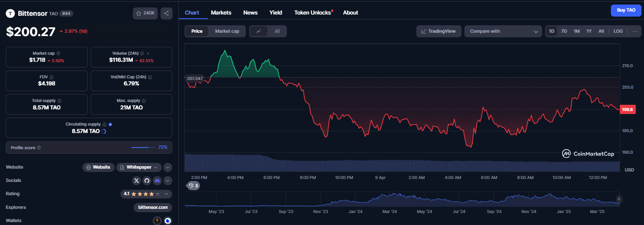The image size is (644, 225).
Task: Toggle chart to Market cap view
Action: coord(227,31)
